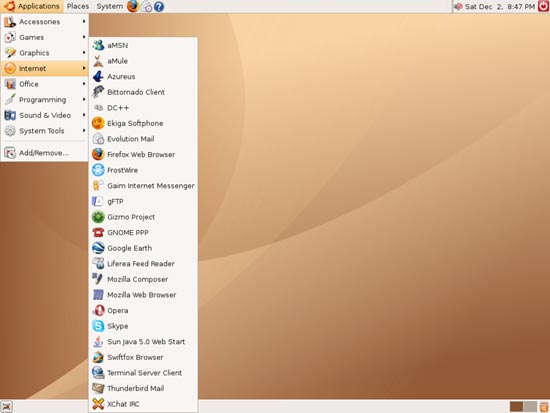Select the Accessories menu entry text
Image resolution: width=550 pixels, height=413 pixels.
39,22
